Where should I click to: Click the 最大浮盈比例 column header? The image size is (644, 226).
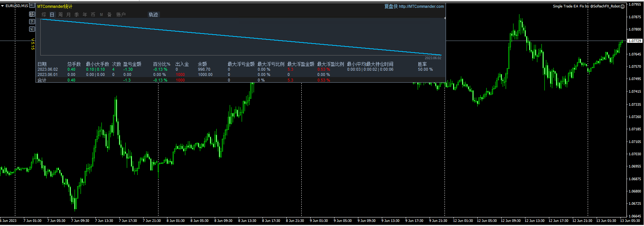point(331,64)
